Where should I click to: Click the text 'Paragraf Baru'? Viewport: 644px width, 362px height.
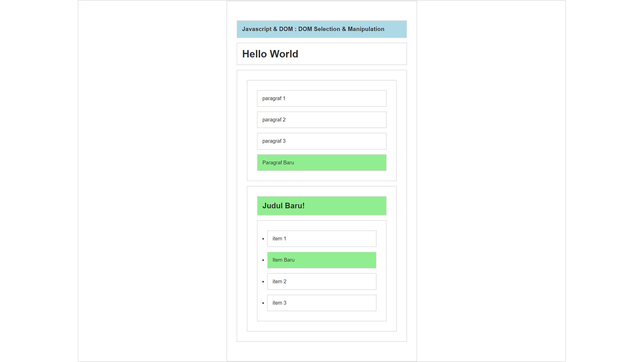pyautogui.click(x=278, y=163)
